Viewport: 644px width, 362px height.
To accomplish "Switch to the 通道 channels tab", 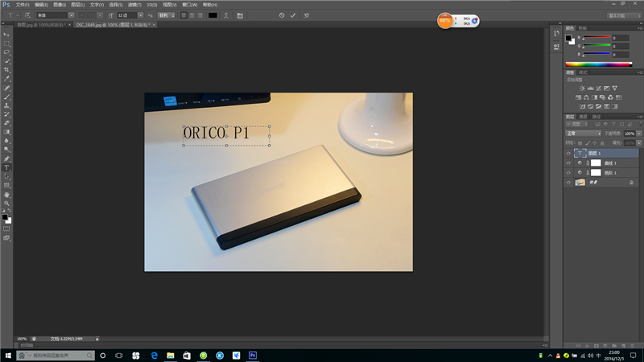I will tap(583, 117).
